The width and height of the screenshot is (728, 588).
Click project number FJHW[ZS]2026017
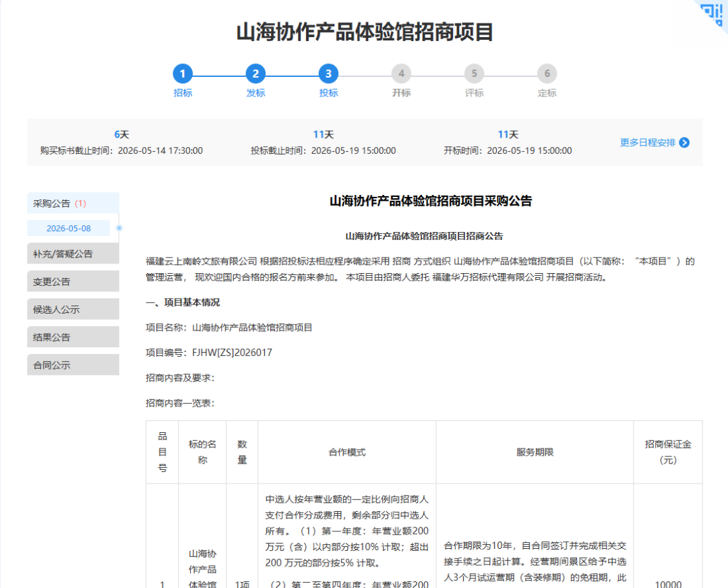coord(232,353)
